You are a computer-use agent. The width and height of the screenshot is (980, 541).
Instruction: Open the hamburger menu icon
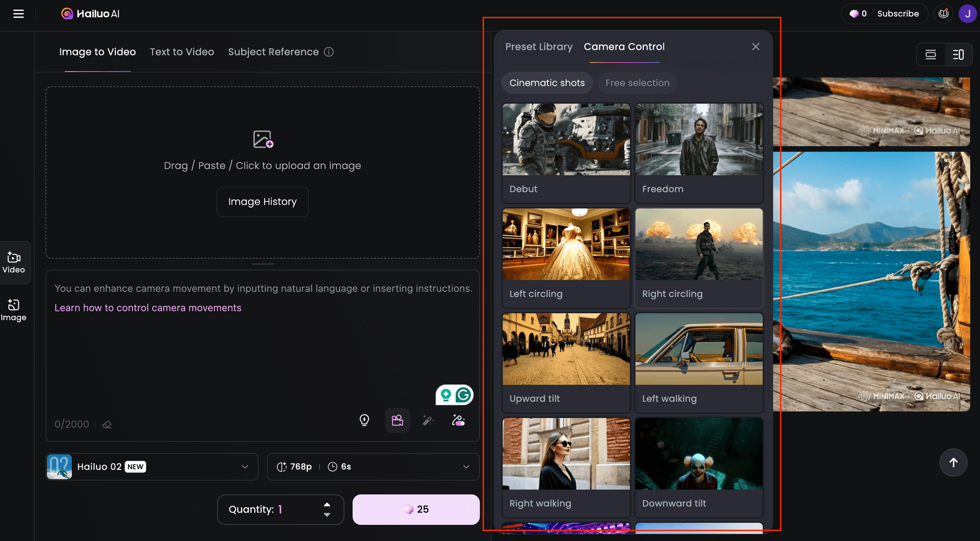(x=19, y=14)
